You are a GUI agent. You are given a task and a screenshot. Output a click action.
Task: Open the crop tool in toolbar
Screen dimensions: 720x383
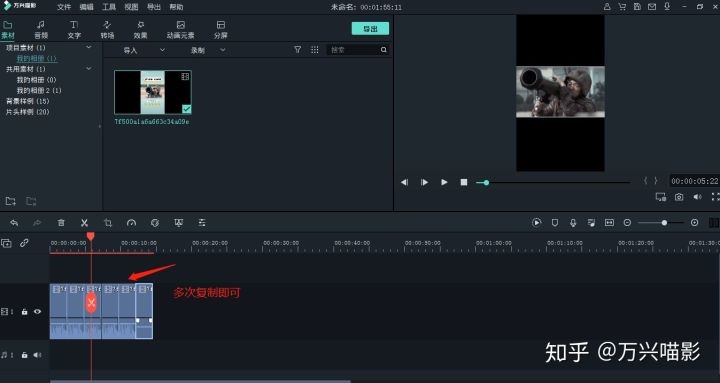tap(108, 223)
